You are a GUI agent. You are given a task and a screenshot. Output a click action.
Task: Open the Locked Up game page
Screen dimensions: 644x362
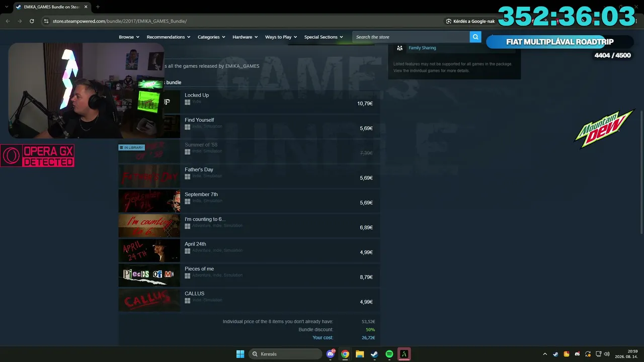tap(197, 95)
